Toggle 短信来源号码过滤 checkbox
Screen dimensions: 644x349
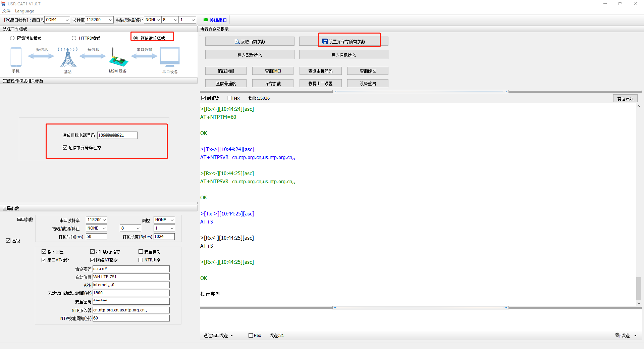(65, 148)
